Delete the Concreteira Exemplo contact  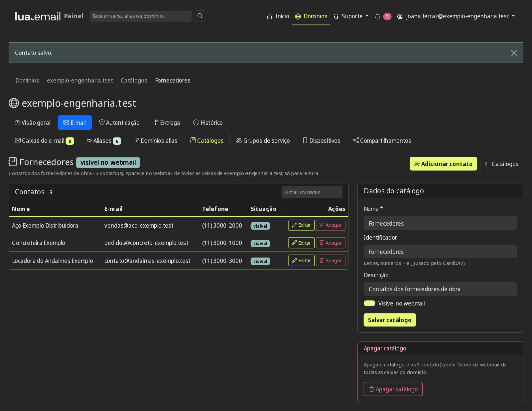[331, 243]
